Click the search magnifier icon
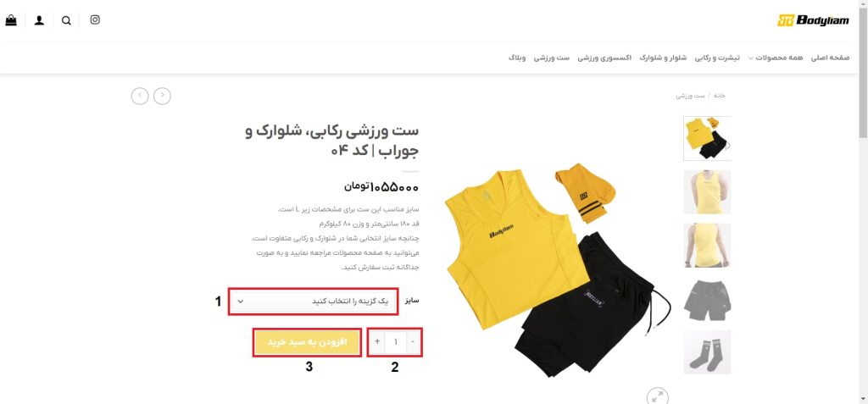 (66, 21)
